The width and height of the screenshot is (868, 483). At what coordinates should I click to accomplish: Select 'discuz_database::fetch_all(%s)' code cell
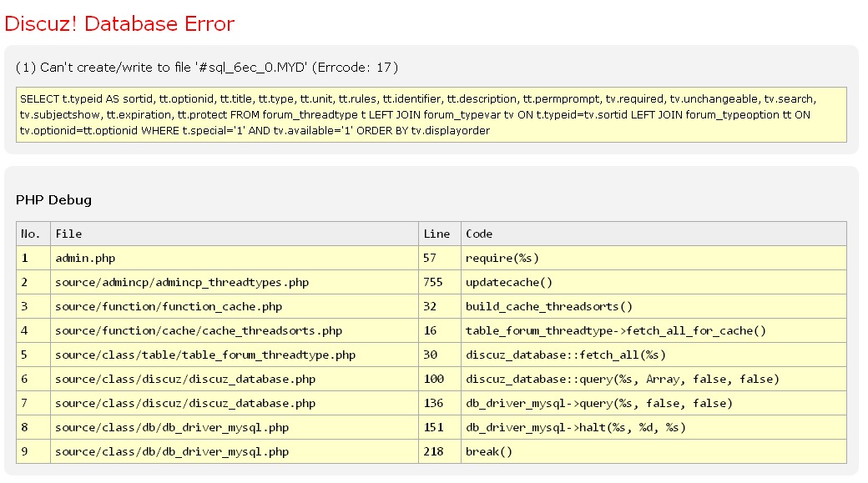[654, 355]
